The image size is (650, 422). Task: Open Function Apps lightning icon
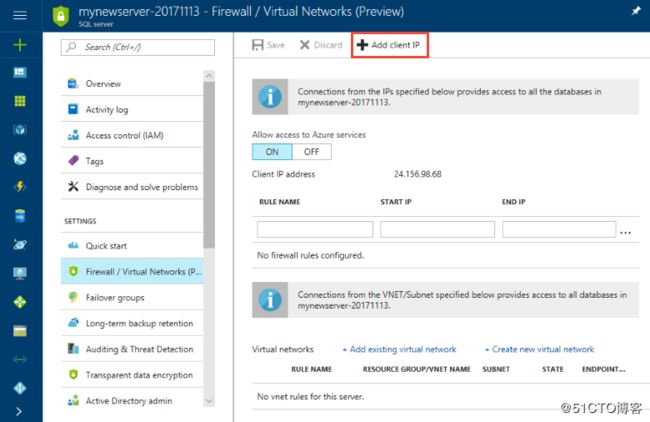(20, 187)
